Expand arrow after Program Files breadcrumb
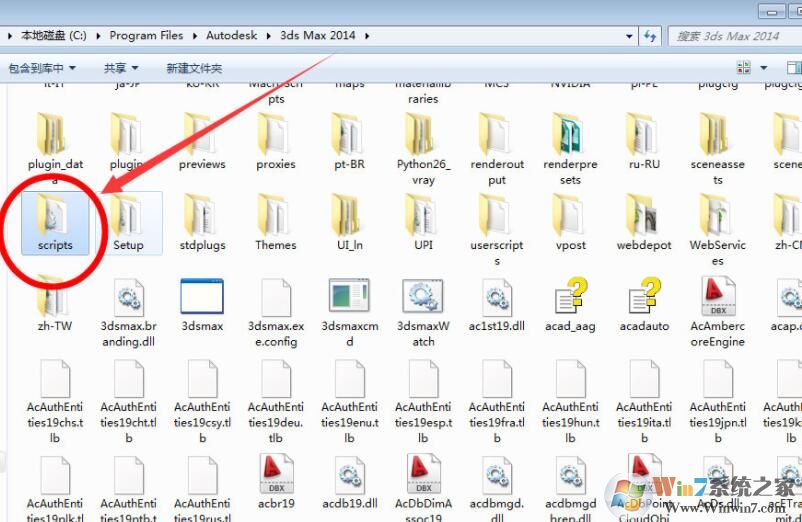 (195, 36)
